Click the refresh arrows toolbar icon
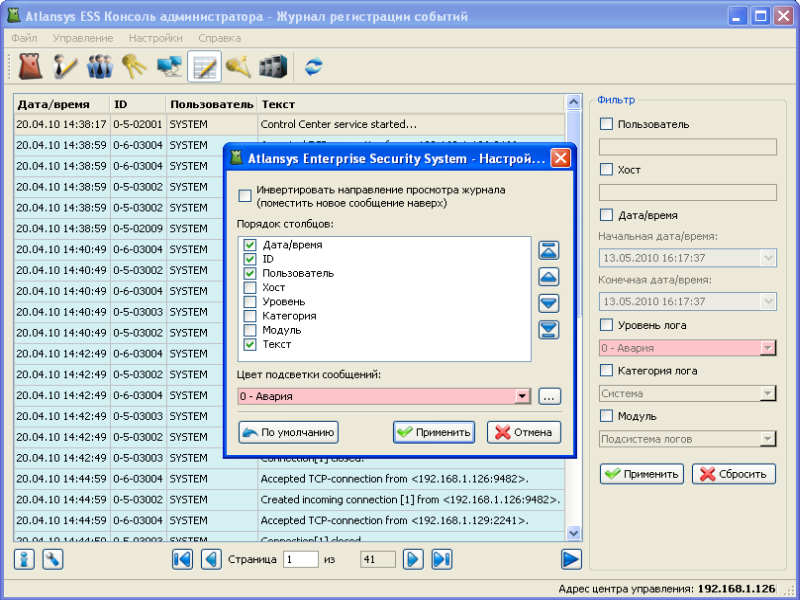Viewport: 800px width, 600px height. (314, 67)
